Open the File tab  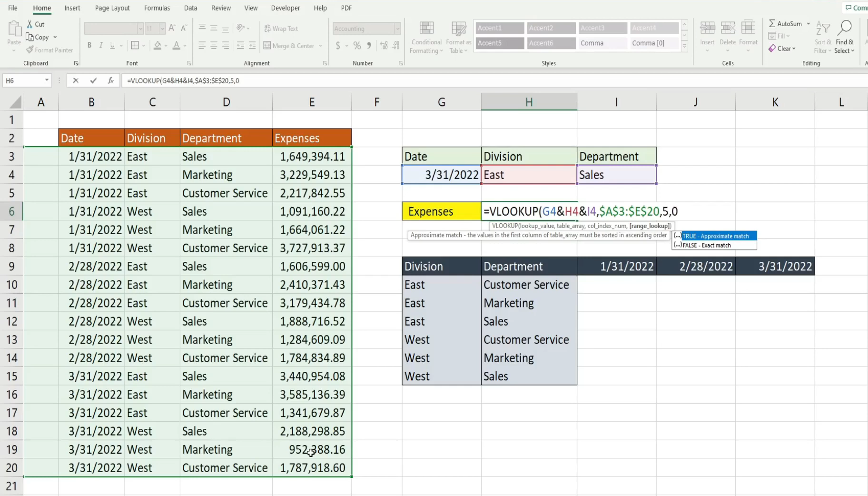coord(13,8)
